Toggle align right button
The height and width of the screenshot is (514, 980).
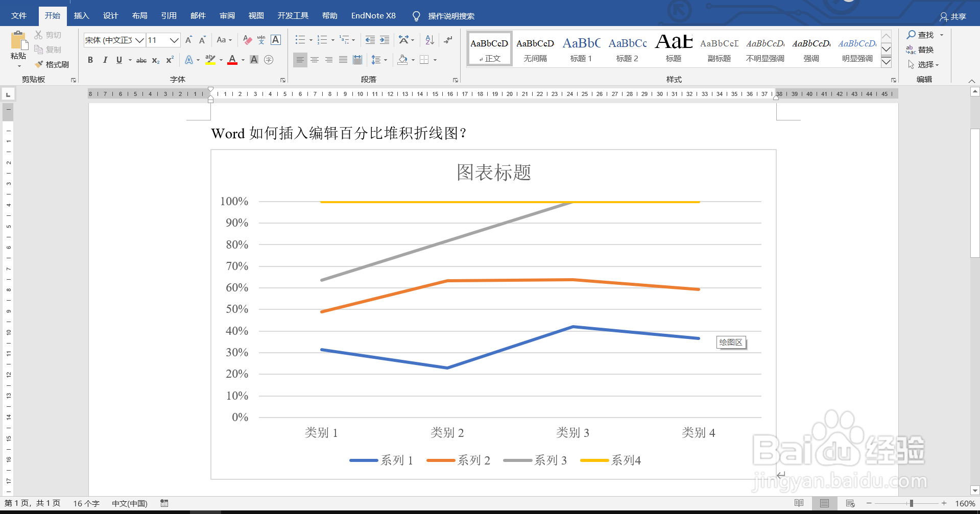(x=329, y=60)
